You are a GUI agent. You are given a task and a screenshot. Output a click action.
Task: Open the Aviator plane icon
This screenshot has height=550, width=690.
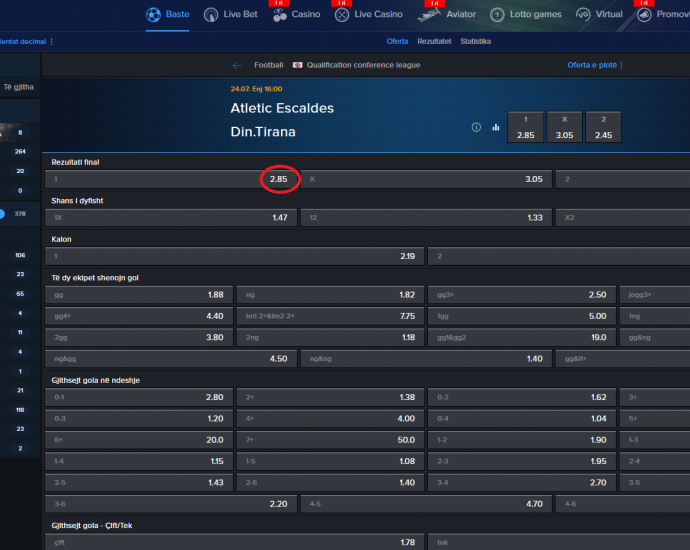tap(429, 15)
